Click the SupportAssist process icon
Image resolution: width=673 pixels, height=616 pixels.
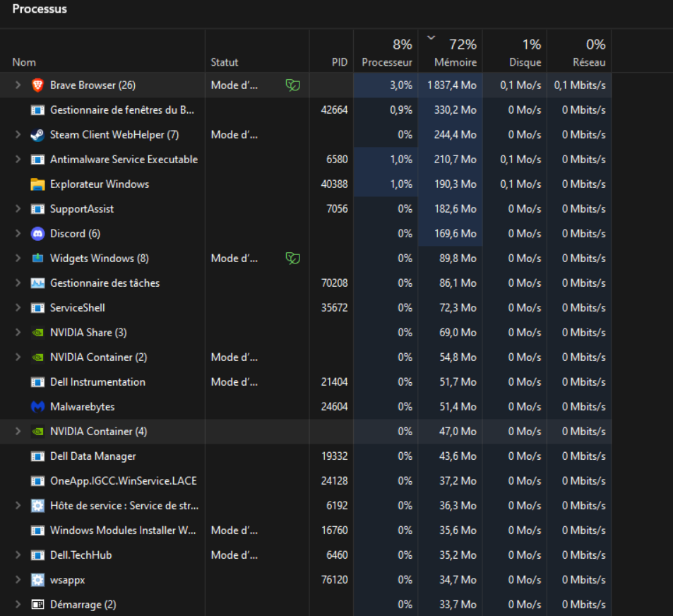click(x=37, y=209)
